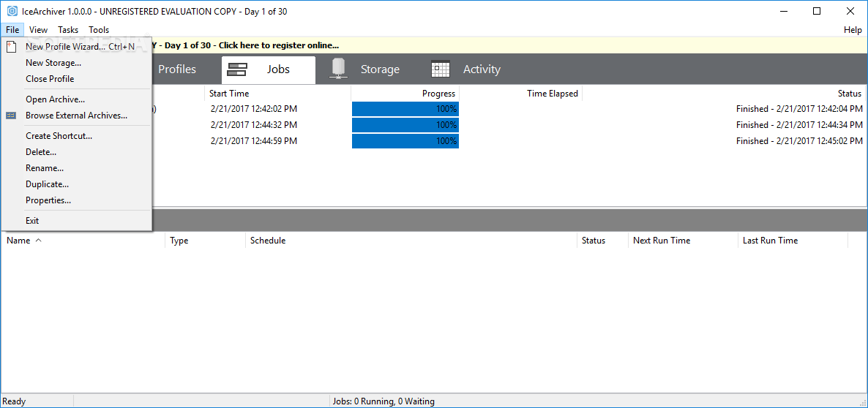This screenshot has width=868, height=408.
Task: Open the Help menu
Action: pos(853,30)
